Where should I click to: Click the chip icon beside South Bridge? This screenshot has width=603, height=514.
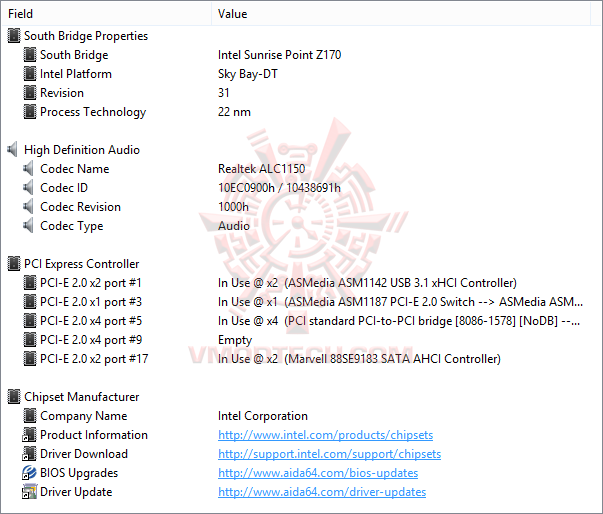pyautogui.click(x=30, y=55)
